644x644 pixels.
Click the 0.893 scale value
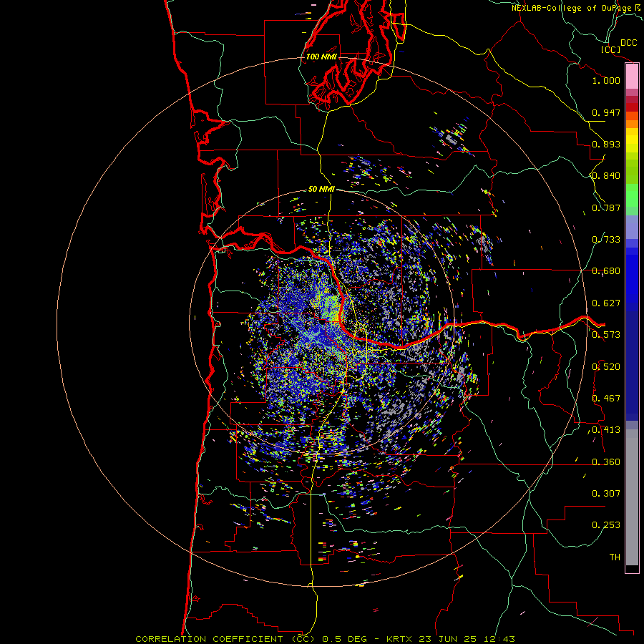pos(606,144)
